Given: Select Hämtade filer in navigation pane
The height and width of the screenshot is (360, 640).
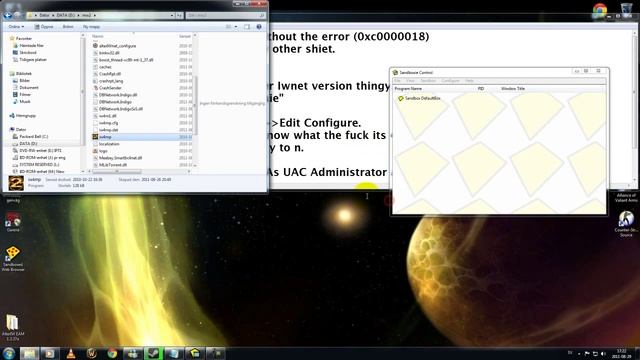Looking at the screenshot, I should [29, 45].
